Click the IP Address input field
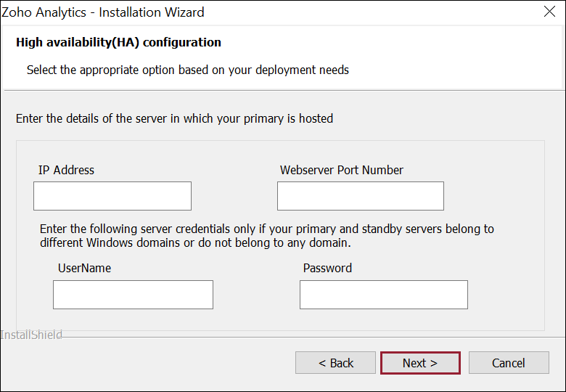 click(x=112, y=196)
